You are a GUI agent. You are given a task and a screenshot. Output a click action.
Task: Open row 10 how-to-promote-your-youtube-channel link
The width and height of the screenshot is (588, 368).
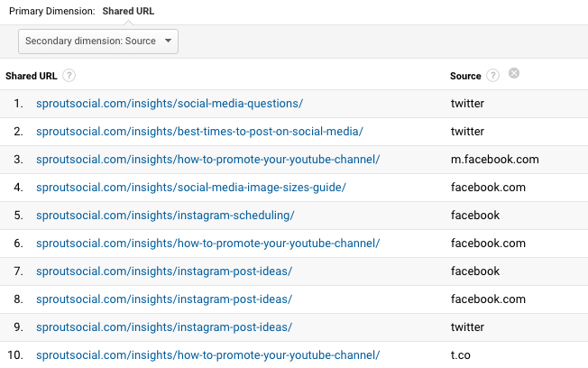207,355
